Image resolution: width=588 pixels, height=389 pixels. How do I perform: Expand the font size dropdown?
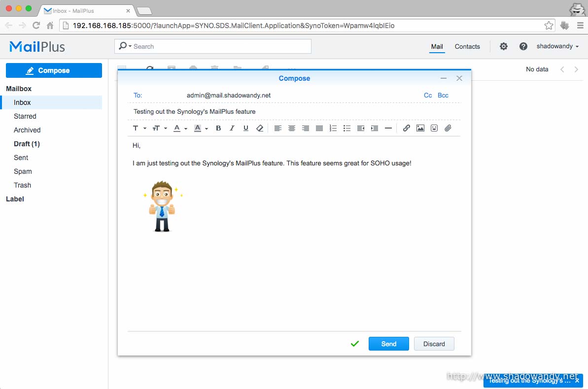(x=160, y=128)
